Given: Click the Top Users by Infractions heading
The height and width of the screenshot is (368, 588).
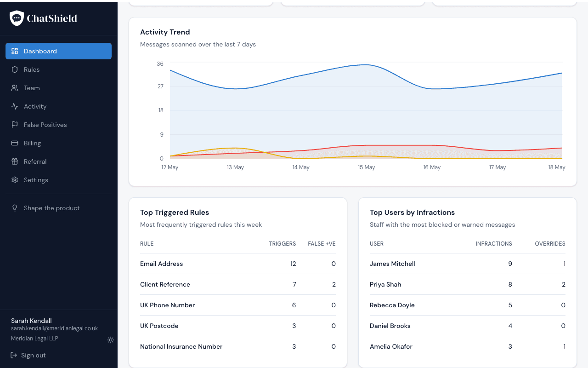Looking at the screenshot, I should pos(412,213).
